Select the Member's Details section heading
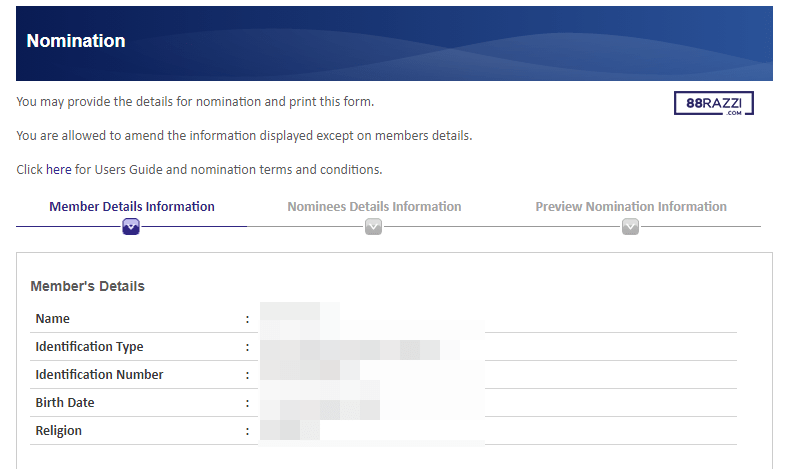This screenshot has height=469, width=786. [87, 286]
